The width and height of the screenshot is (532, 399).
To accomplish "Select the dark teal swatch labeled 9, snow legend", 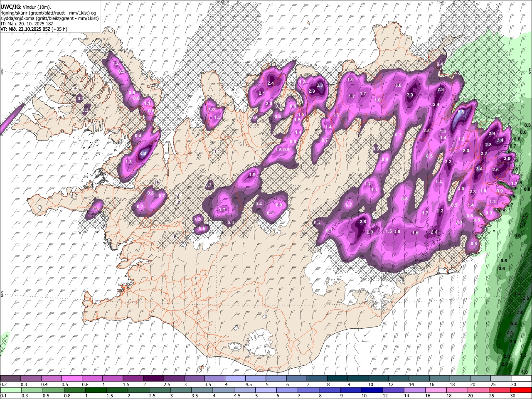I will click(x=357, y=379).
